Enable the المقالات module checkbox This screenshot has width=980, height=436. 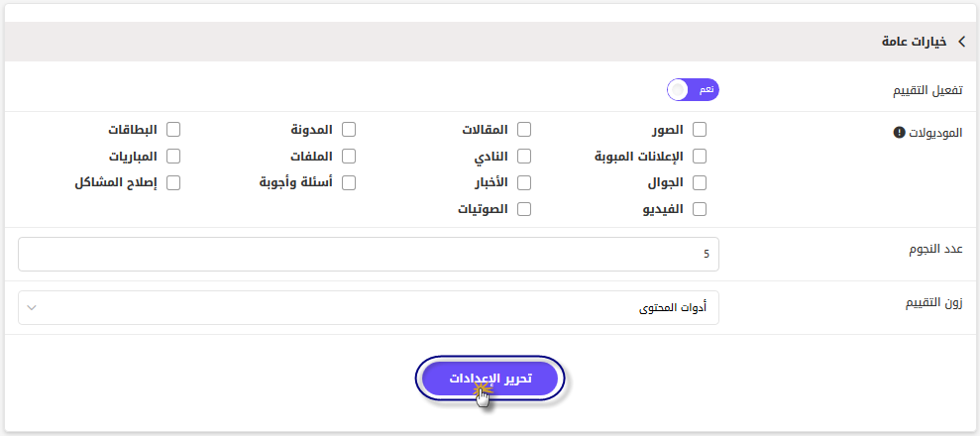pyautogui.click(x=524, y=129)
